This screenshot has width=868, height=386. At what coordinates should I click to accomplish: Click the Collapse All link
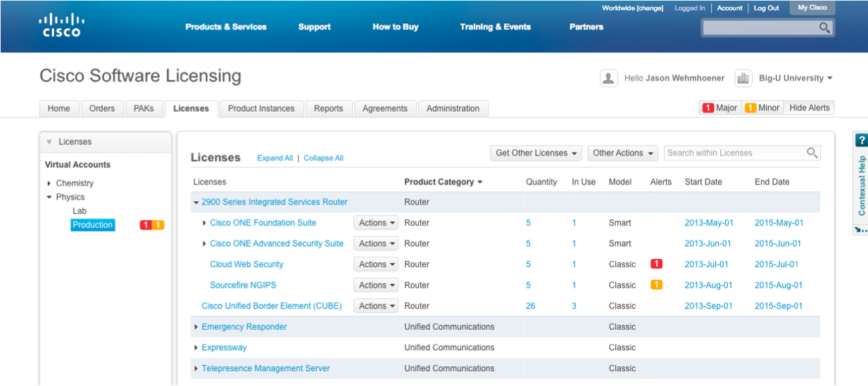click(324, 158)
